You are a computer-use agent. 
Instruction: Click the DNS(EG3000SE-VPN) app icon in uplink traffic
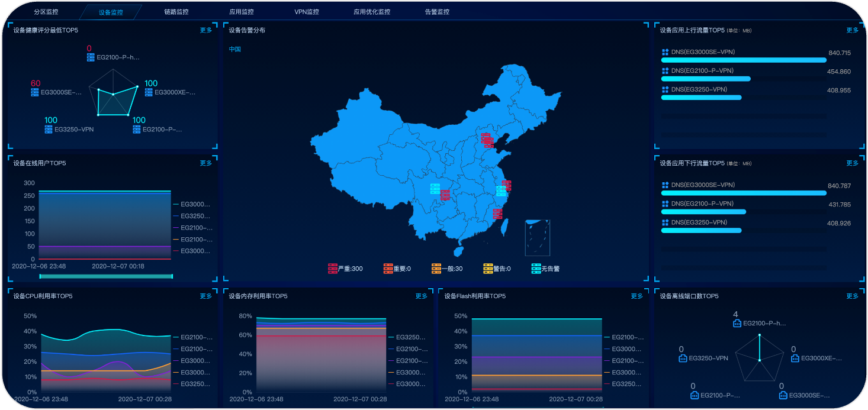tap(666, 52)
